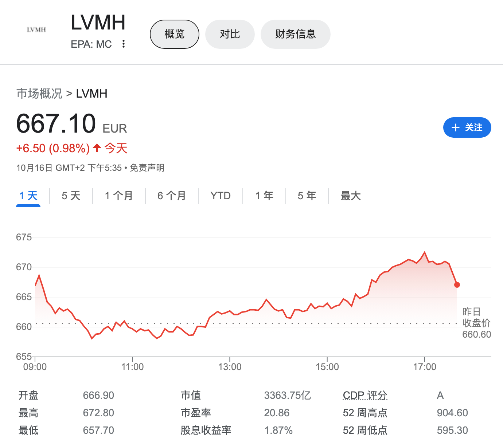
Task: Click the LVMH company logo
Action: pos(36,30)
